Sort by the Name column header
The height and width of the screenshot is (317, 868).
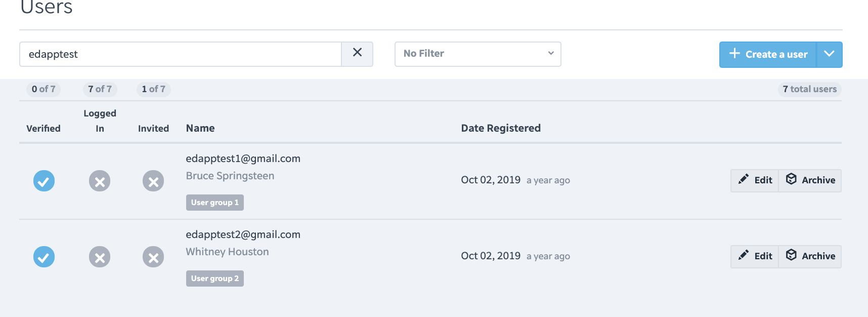(200, 128)
